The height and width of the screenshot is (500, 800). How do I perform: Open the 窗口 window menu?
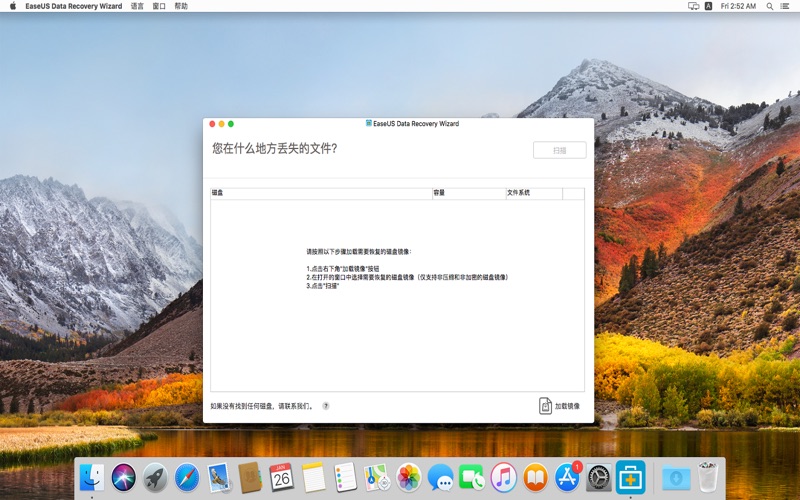click(x=159, y=6)
